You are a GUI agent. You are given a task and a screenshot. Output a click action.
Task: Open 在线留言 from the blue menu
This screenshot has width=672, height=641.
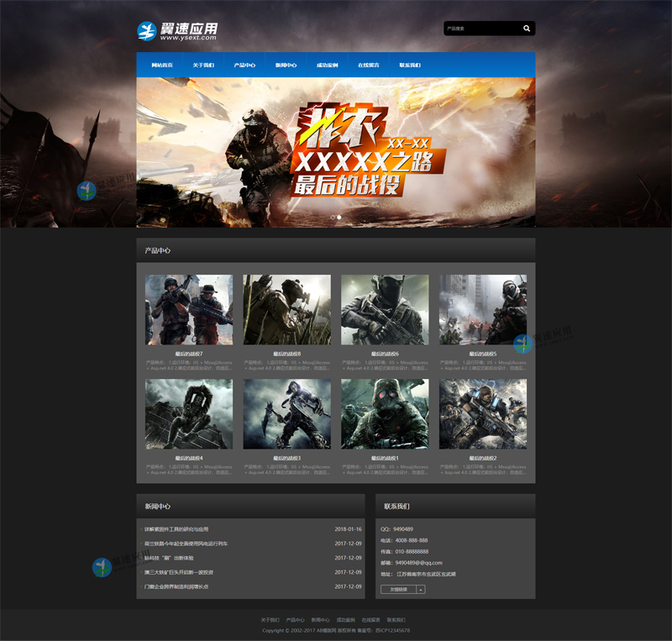point(369,65)
